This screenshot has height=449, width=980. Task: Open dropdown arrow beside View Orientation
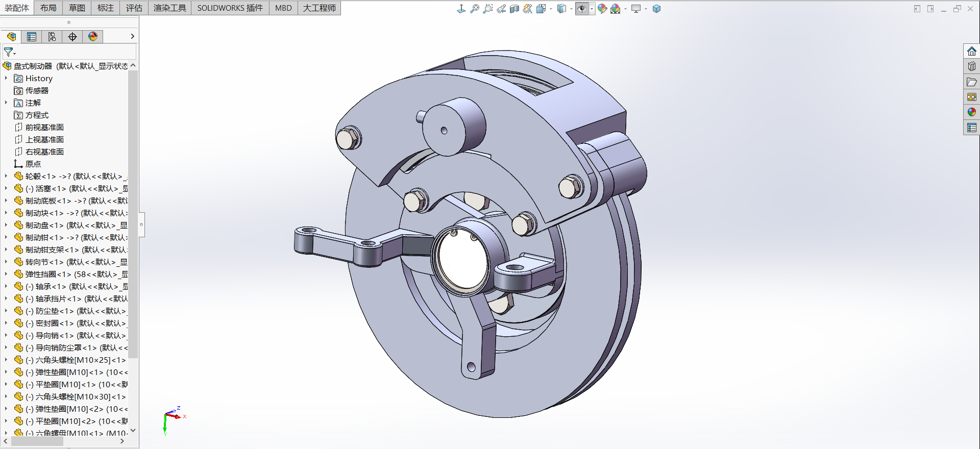[551, 9]
